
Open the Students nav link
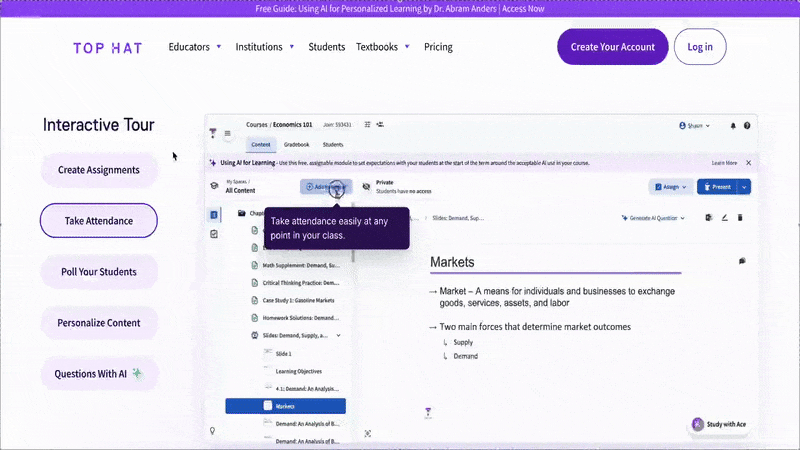(327, 47)
